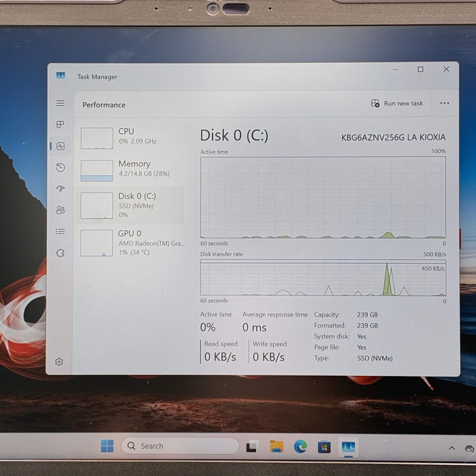
Task: Open Microsoft Store from taskbar
Action: pos(324,447)
